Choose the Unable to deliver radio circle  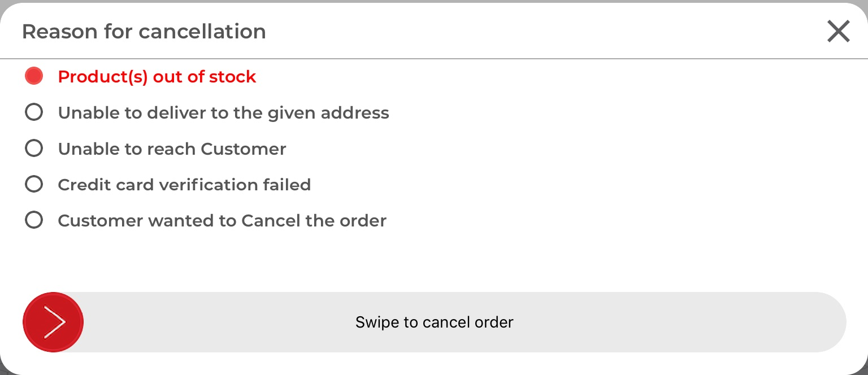(34, 112)
